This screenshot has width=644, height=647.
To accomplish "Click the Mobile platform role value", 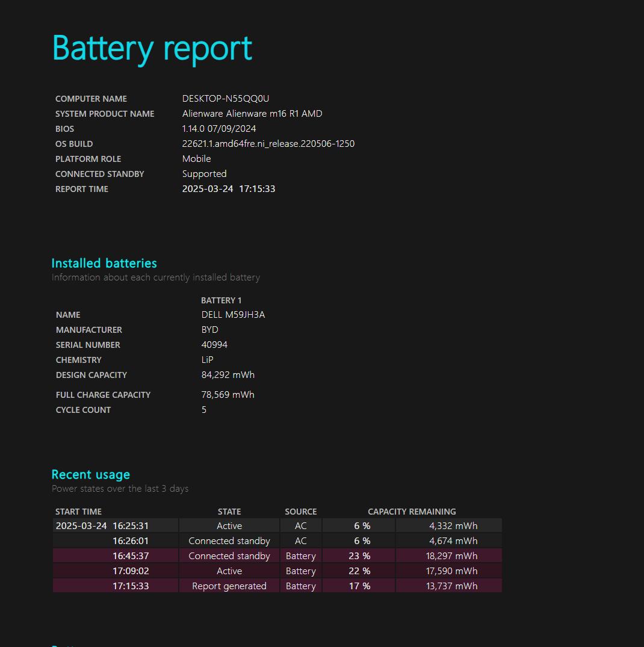I will click(196, 159).
